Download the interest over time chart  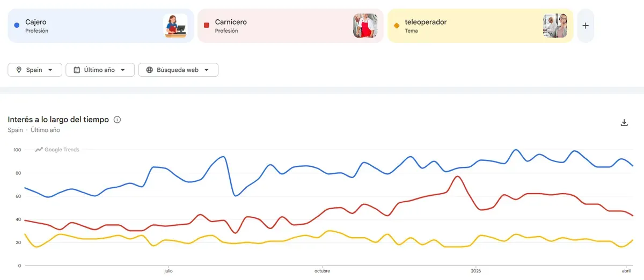[624, 123]
